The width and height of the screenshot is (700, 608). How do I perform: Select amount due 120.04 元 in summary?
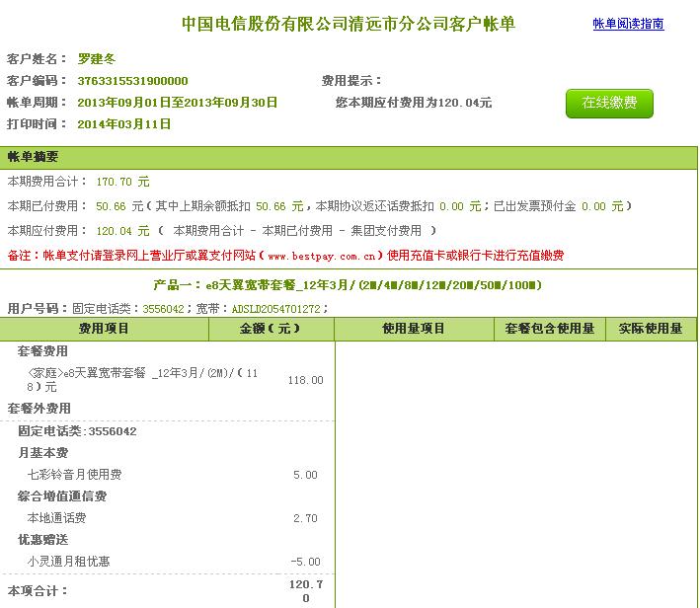pos(122,231)
